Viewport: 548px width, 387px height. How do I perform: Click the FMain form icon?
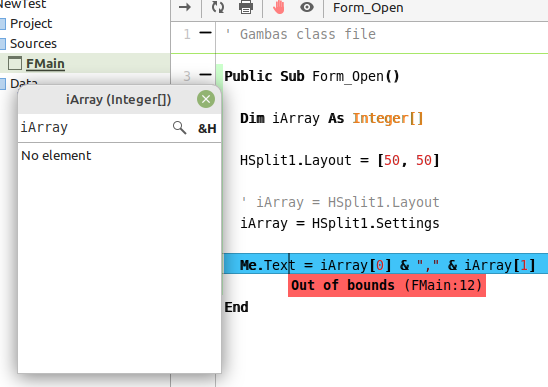click(x=15, y=63)
